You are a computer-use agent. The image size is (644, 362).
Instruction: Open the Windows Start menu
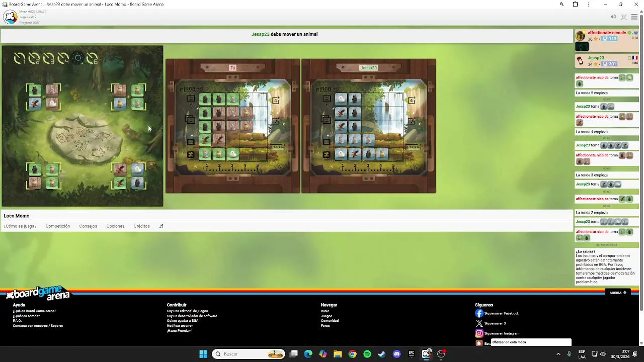point(203,354)
